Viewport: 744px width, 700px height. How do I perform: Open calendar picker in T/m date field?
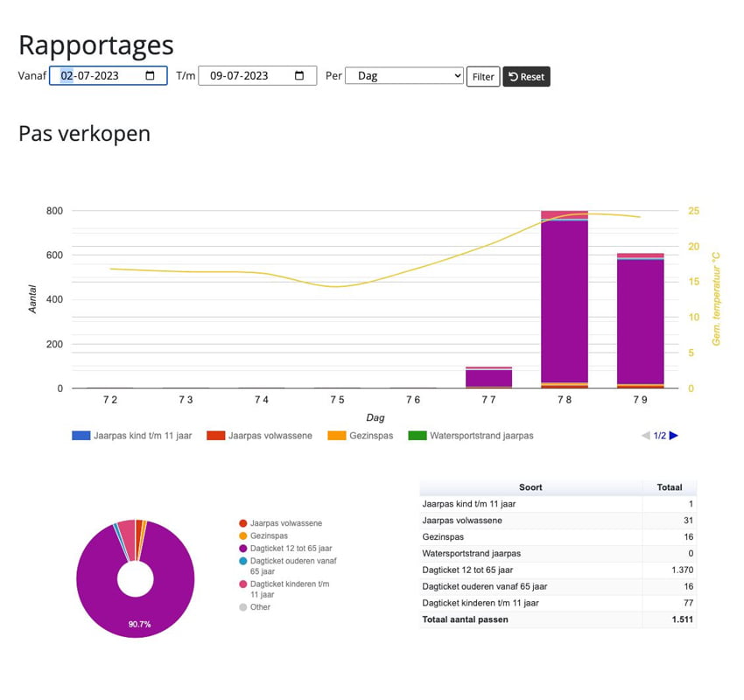pos(299,76)
